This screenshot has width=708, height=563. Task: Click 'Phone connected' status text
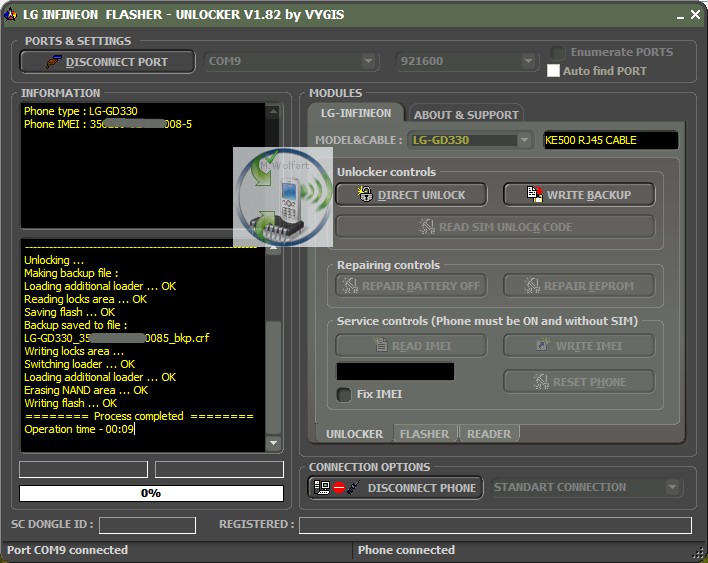click(x=406, y=550)
